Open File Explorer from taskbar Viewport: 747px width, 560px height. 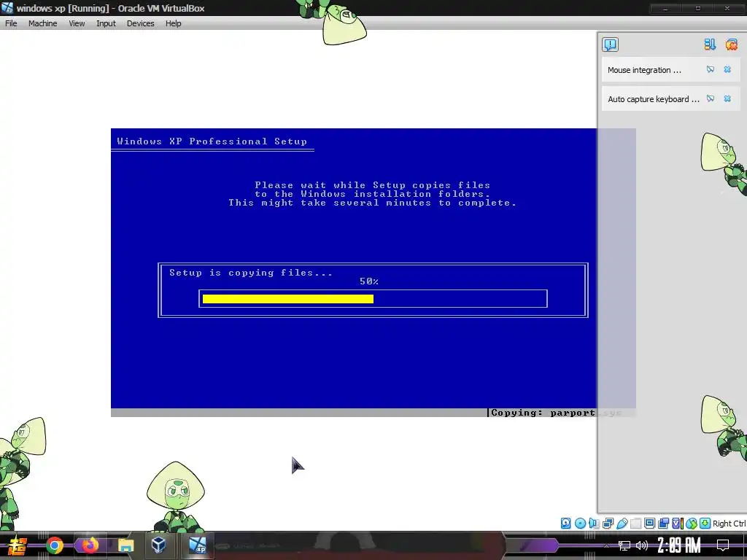(125, 545)
